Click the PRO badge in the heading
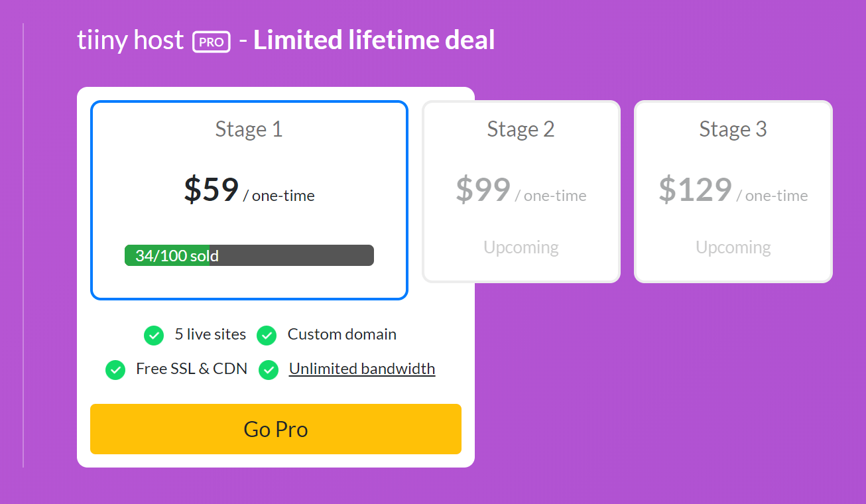The image size is (866, 504). click(x=211, y=42)
